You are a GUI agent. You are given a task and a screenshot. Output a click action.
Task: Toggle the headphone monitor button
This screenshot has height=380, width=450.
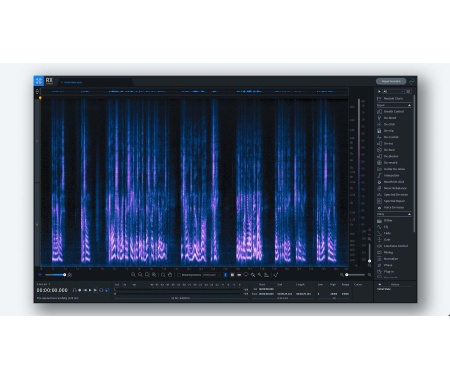74,290
